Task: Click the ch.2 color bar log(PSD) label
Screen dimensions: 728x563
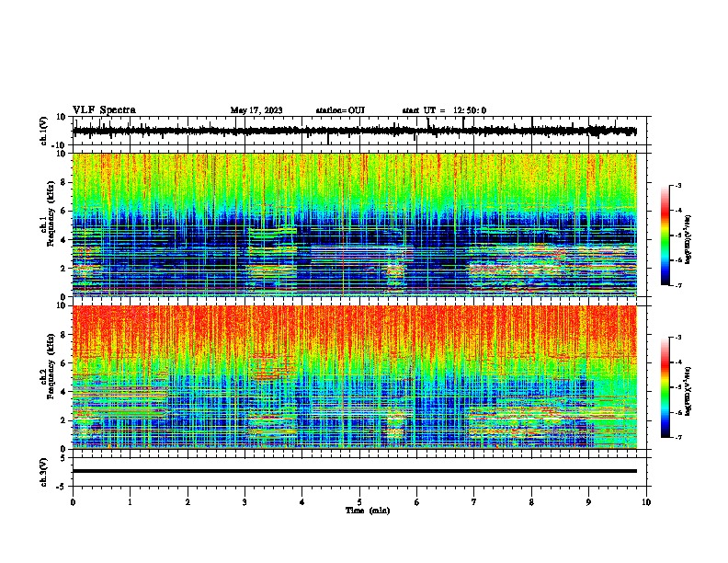Action: (x=688, y=391)
